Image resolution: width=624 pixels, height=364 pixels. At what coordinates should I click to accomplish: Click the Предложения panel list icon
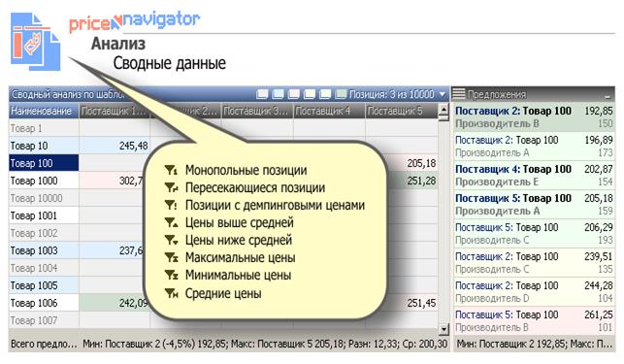[459, 94]
